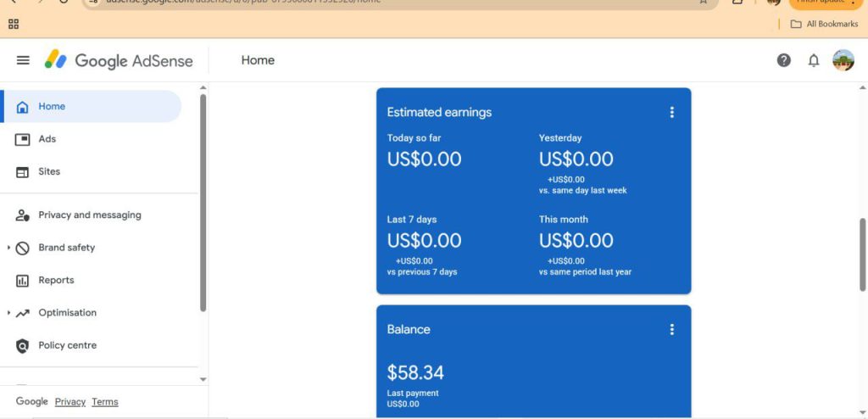Click the Google AdSense logo
The image size is (868, 419).
pyautogui.click(x=119, y=60)
